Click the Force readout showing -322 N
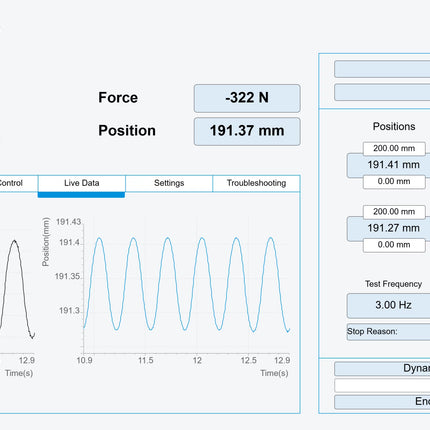The width and height of the screenshot is (430, 430). 247,98
